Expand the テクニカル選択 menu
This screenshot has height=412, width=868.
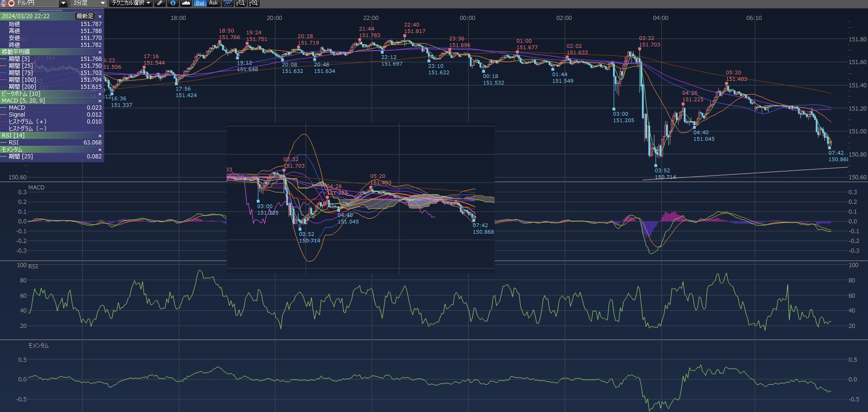(131, 3)
